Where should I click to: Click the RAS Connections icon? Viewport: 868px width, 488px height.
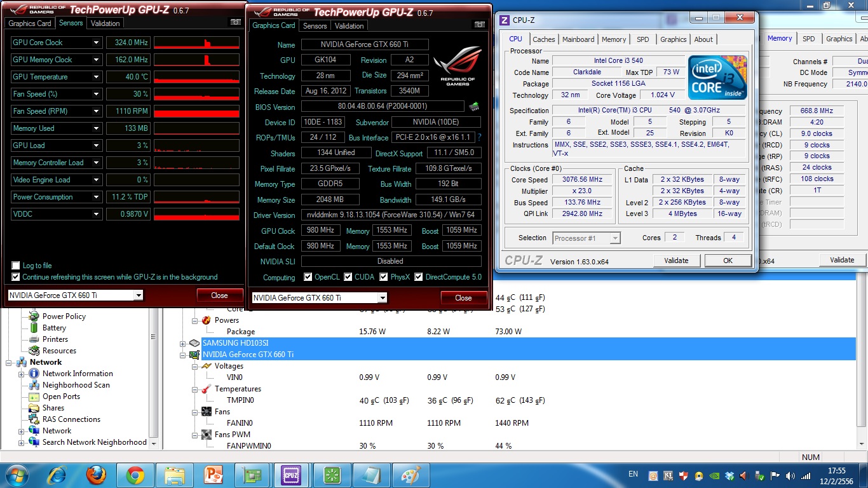[35, 419]
